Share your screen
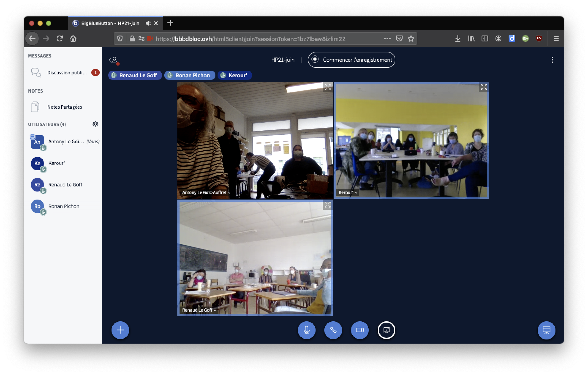The height and width of the screenshot is (375, 588). pos(386,330)
